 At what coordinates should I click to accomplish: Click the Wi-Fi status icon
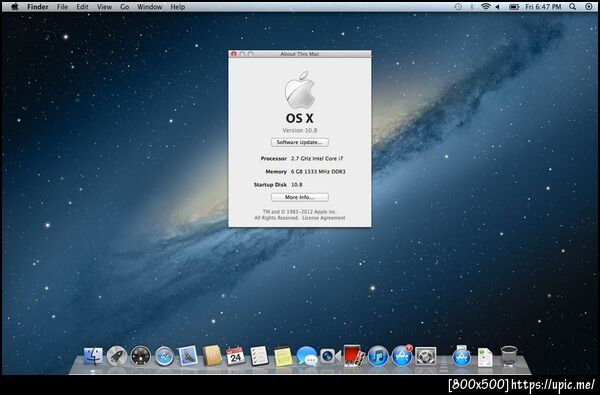click(x=486, y=7)
